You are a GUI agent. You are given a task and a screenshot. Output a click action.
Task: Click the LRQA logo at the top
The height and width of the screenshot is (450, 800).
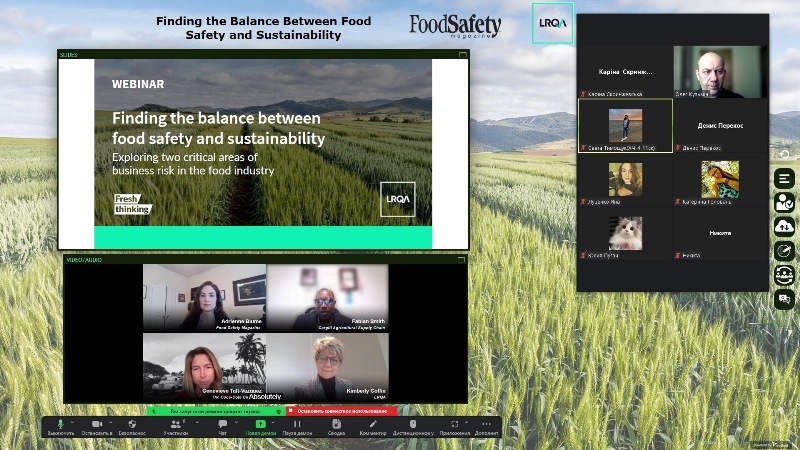pyautogui.click(x=553, y=23)
